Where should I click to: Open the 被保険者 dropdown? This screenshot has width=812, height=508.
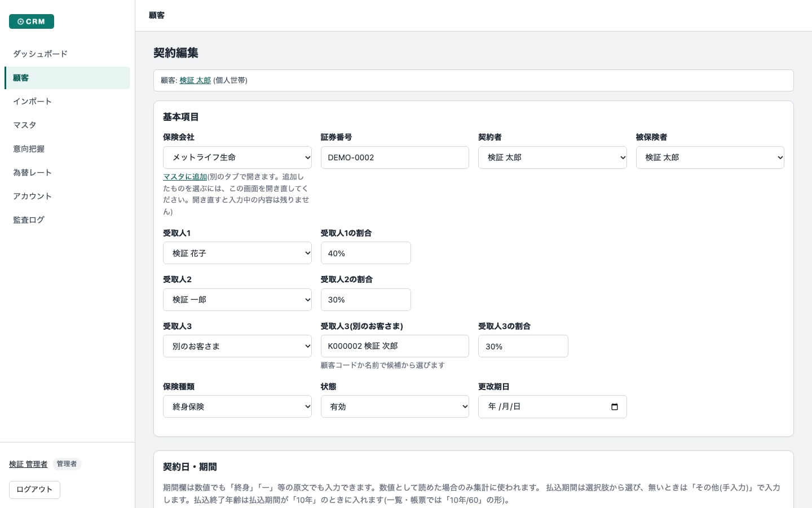tap(710, 157)
